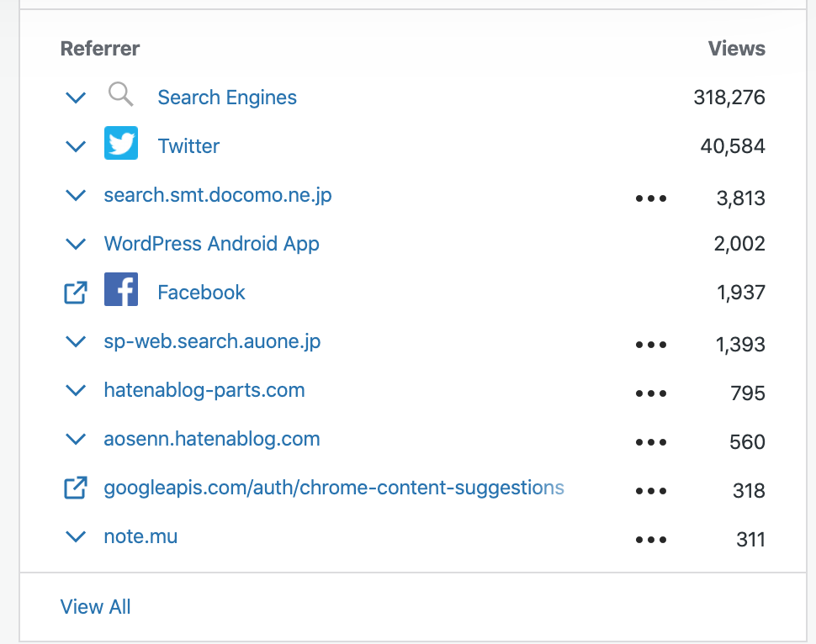Open three-dot menu for aosenn.hatenablog.com

[651, 442]
